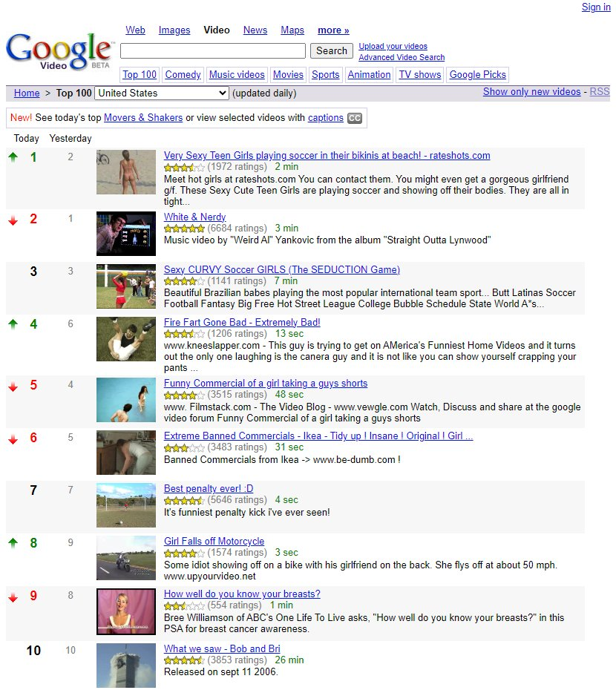The image size is (616, 690).
Task: Open How well do you know your breasts title
Action: (242, 594)
